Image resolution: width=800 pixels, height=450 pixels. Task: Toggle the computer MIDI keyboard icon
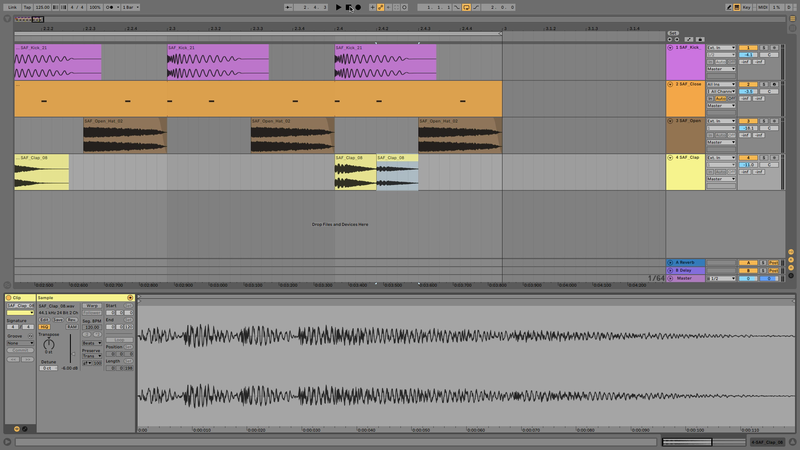pyautogui.click(x=737, y=7)
